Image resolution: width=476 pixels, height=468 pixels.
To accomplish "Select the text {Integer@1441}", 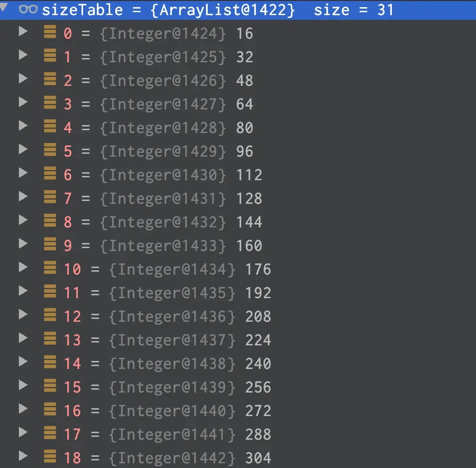I will (x=172, y=435).
